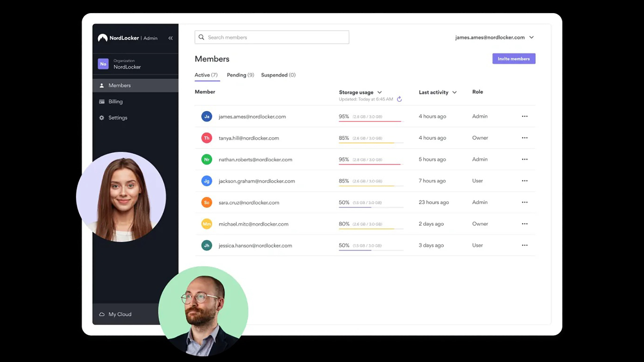The height and width of the screenshot is (362, 644).
Task: Switch to the Active (7) tab
Action: [x=206, y=75]
